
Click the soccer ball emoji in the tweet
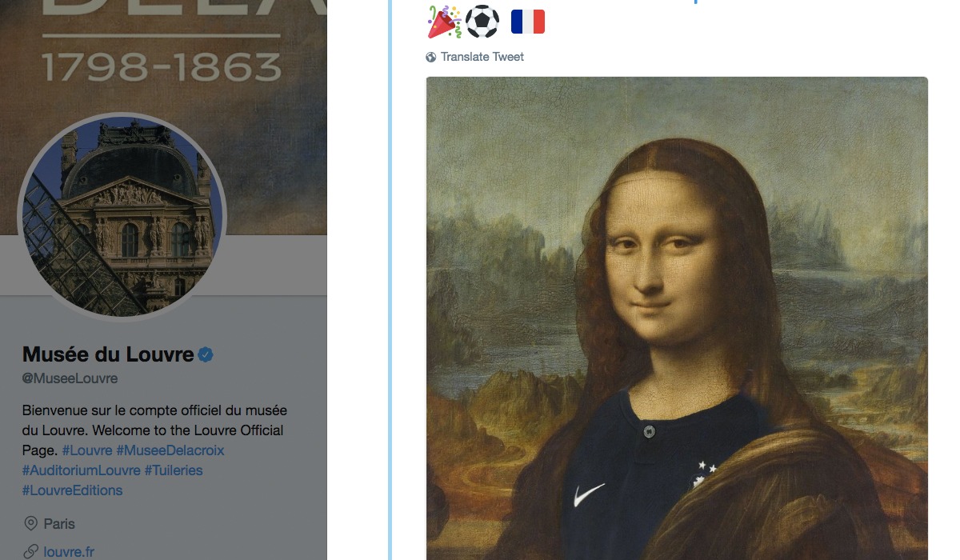482,22
